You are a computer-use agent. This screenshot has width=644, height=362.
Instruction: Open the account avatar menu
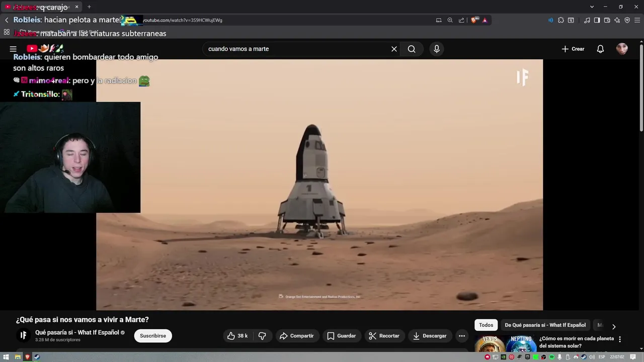tap(622, 49)
